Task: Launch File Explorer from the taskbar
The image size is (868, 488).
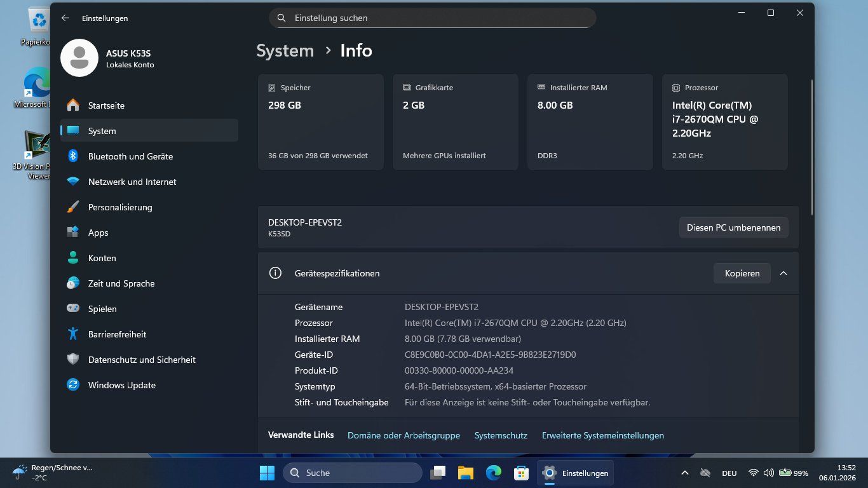Action: coord(466,473)
